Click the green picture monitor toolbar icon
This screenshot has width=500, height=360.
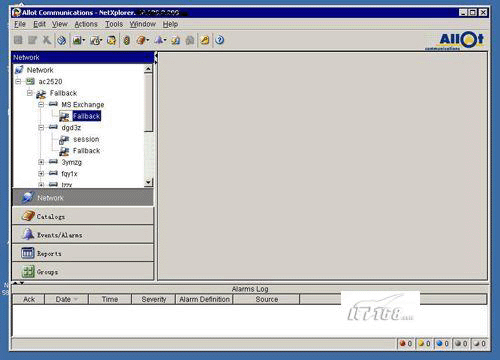pos(77,40)
